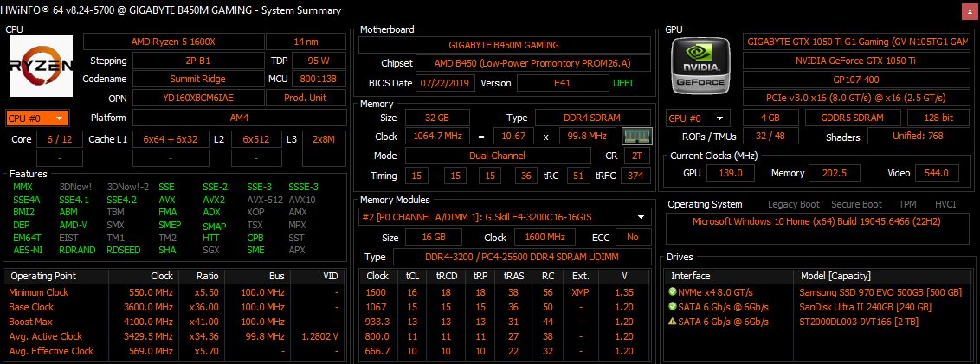Click the Prod. Unit field

[x=306, y=98]
